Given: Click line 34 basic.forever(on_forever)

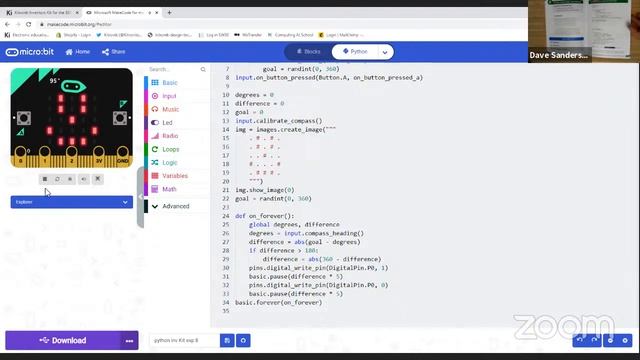Looking at the screenshot, I should (279, 302).
